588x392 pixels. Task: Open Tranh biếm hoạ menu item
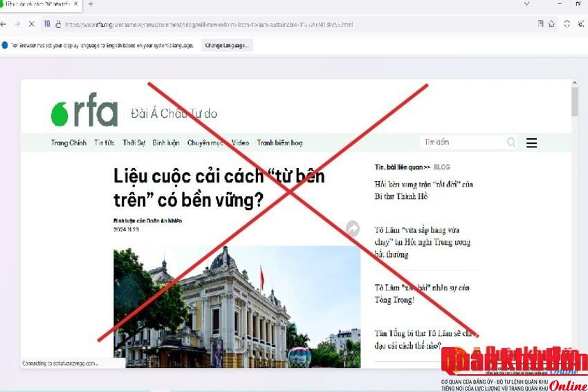[279, 143]
